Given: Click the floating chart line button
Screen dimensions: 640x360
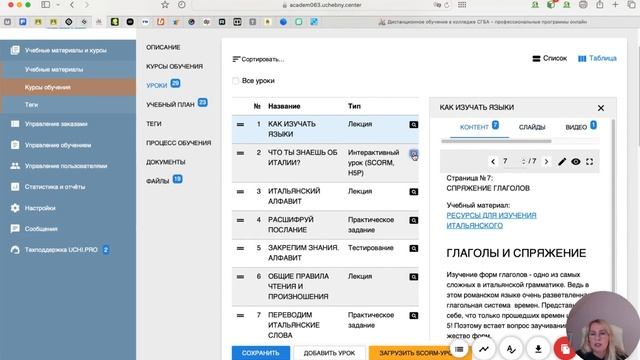Looking at the screenshot, I should coord(484,349).
